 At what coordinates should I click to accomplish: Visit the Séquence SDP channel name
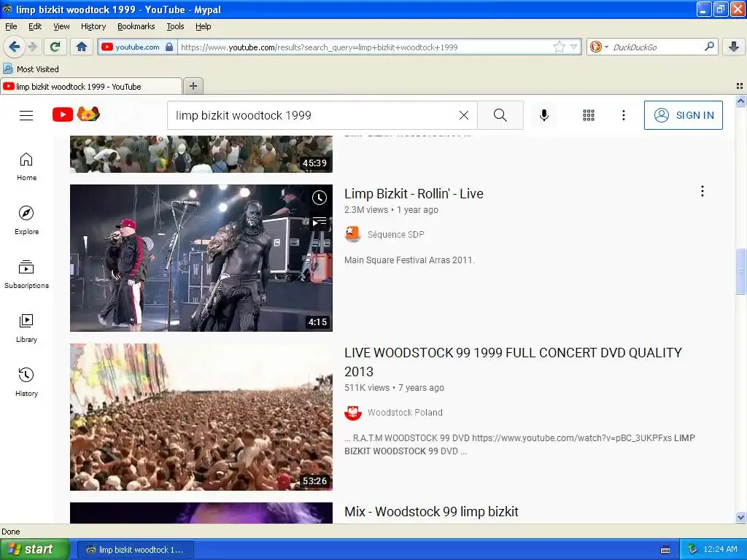point(395,234)
